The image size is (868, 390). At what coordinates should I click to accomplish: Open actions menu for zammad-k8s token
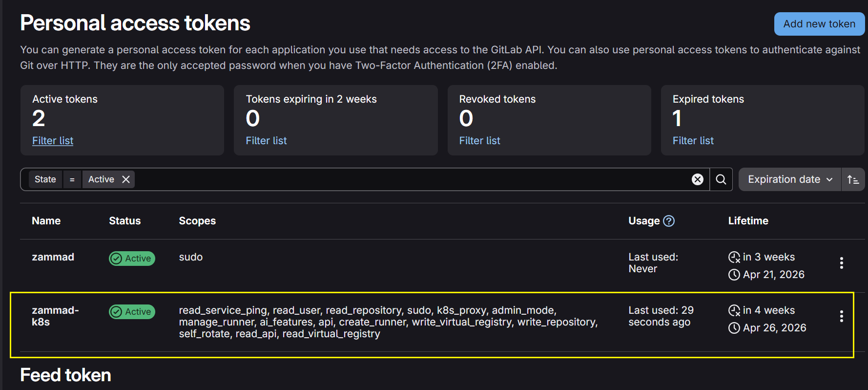[841, 316]
